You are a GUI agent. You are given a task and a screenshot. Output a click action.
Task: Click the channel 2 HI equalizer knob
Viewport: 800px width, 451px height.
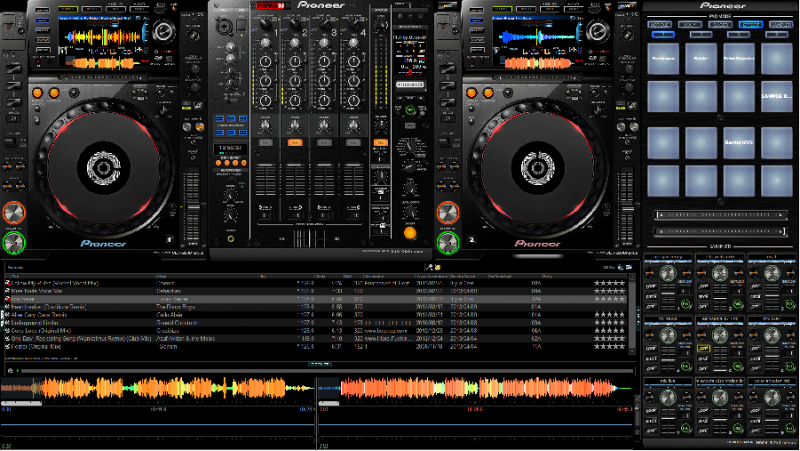point(295,62)
